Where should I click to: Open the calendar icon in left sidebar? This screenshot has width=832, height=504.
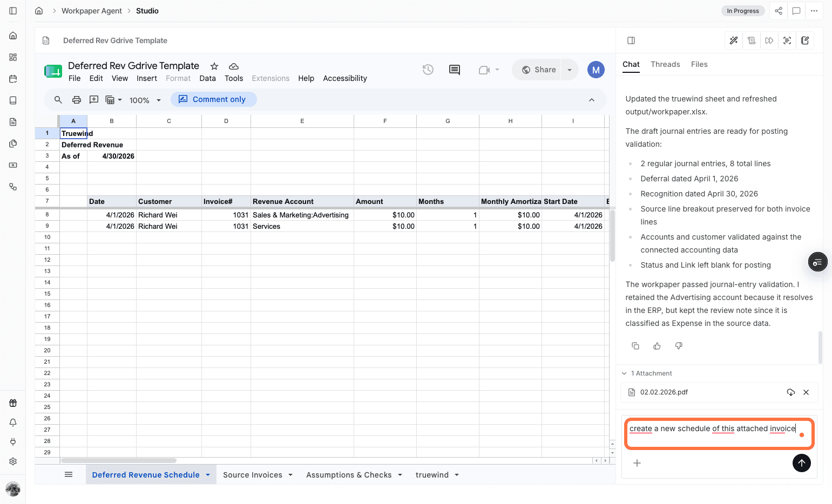coord(13,79)
